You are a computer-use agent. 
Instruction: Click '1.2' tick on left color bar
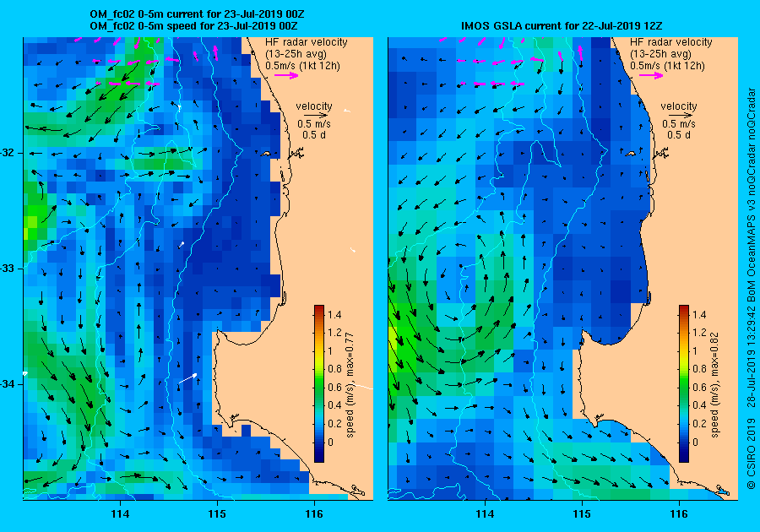point(334,333)
